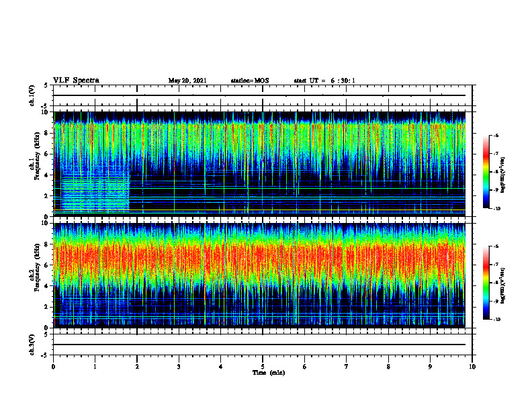This screenshot has height=411, width=532.
Task: Click the "Time (min)" axis label
Action: coord(269,373)
